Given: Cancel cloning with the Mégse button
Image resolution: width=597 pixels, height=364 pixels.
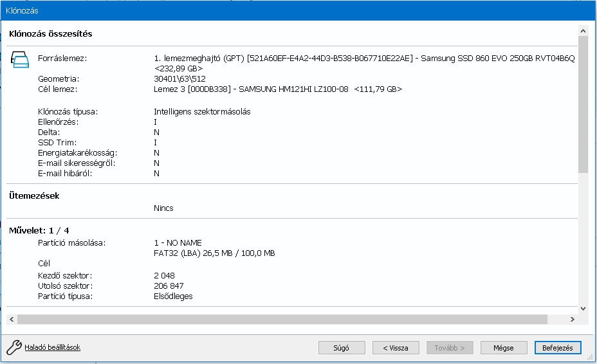Looking at the screenshot, I should pos(503,348).
